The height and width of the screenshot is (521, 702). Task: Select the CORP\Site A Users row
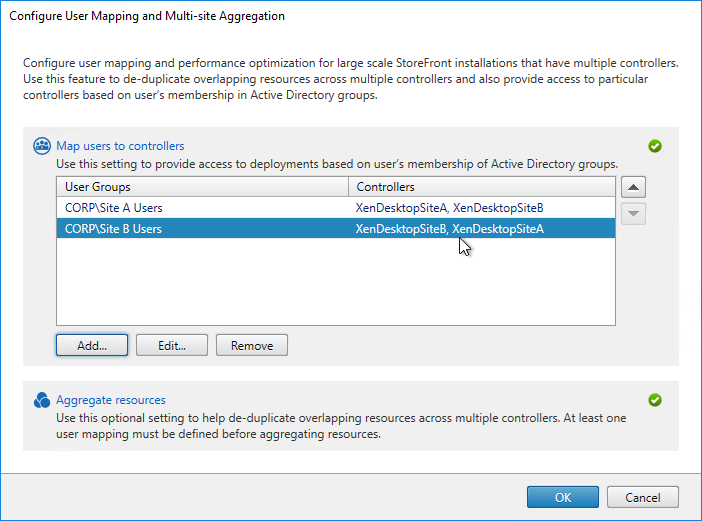tap(336, 208)
